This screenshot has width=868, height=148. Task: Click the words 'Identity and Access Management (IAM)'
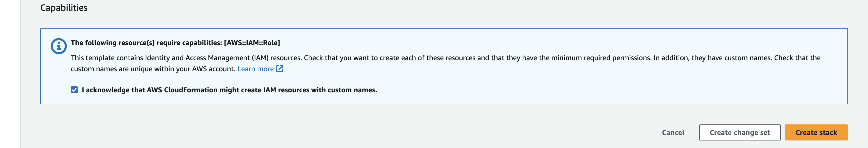pos(206,58)
